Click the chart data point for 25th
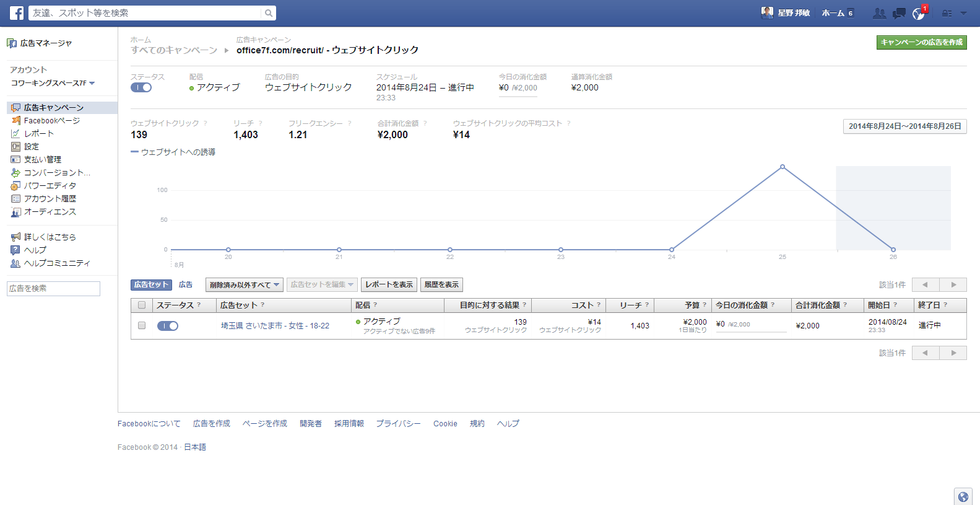 [x=783, y=167]
